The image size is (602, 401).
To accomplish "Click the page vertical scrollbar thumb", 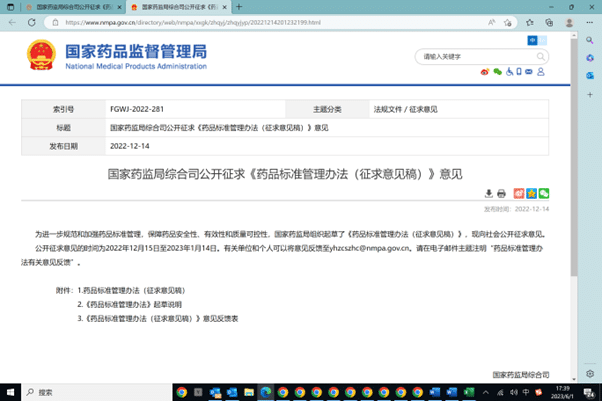I will [x=574, y=157].
